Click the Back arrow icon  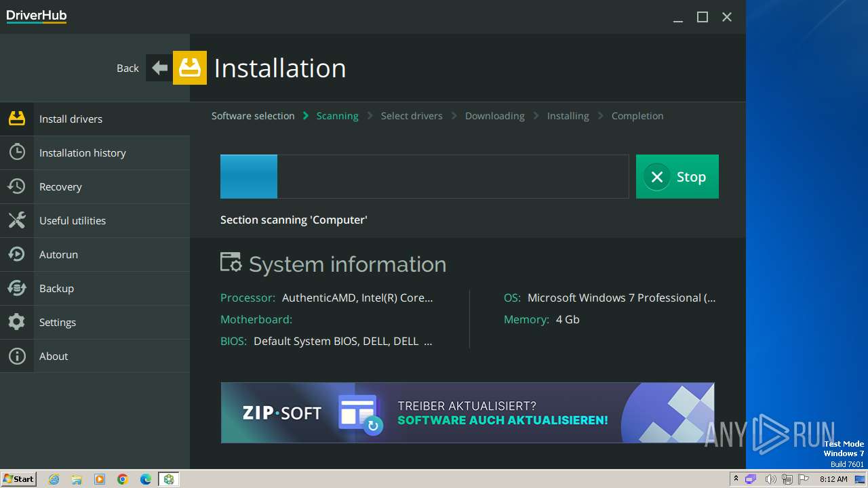tap(159, 68)
